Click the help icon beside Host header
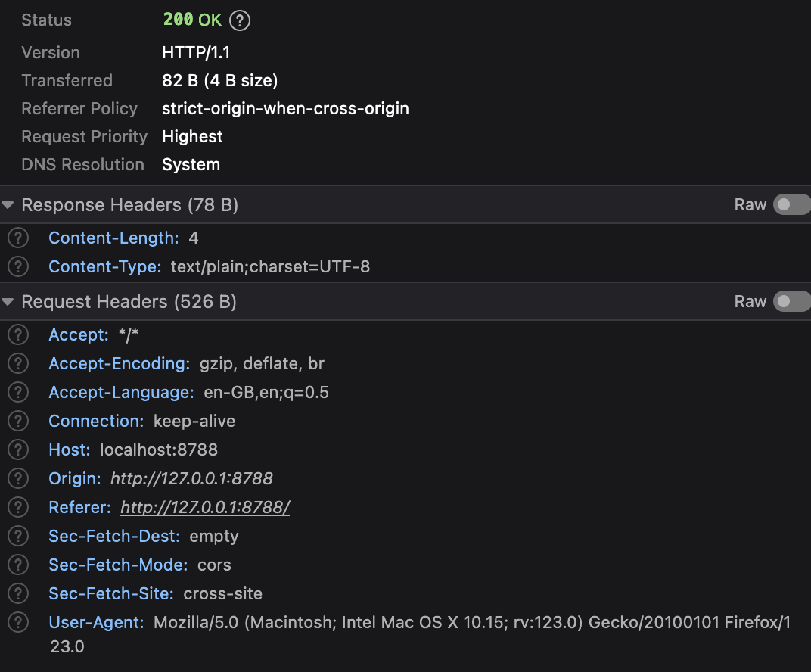The height and width of the screenshot is (672, 811). 17,450
